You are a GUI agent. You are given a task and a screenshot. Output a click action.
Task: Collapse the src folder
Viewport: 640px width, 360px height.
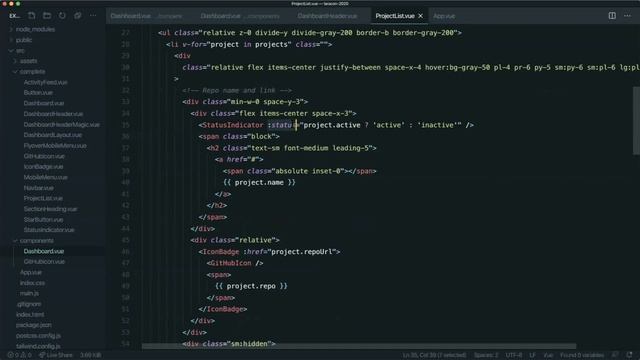tap(20, 51)
